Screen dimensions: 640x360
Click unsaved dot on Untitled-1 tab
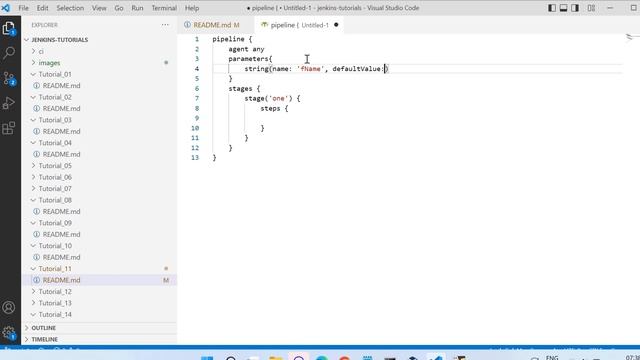336,25
